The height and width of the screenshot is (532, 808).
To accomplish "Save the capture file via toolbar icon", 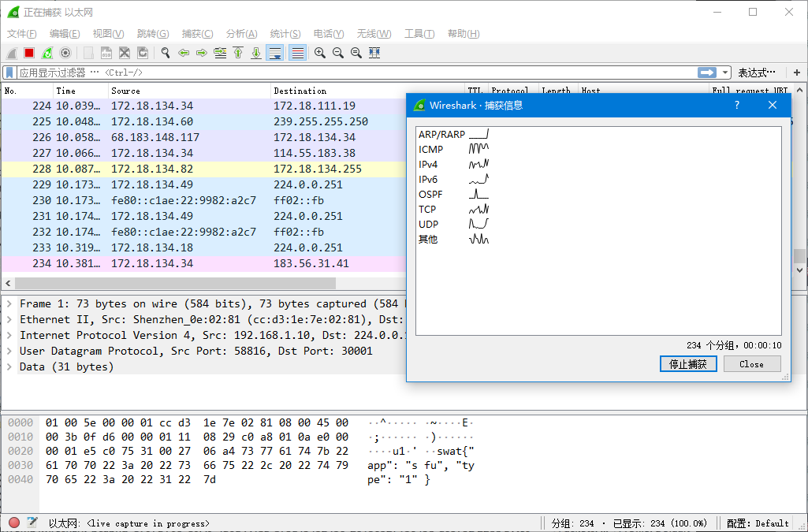I will [x=106, y=53].
